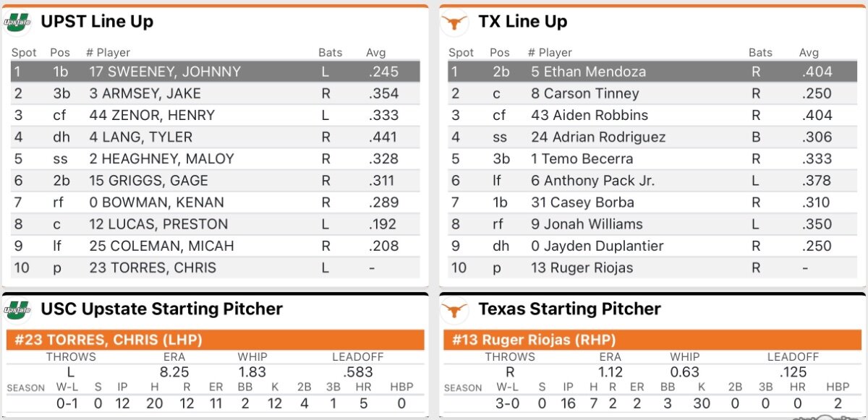Image resolution: width=868 pixels, height=420 pixels.
Task: Click the Longhorns logo in Texas Starting Pitcher
Action: (455, 310)
